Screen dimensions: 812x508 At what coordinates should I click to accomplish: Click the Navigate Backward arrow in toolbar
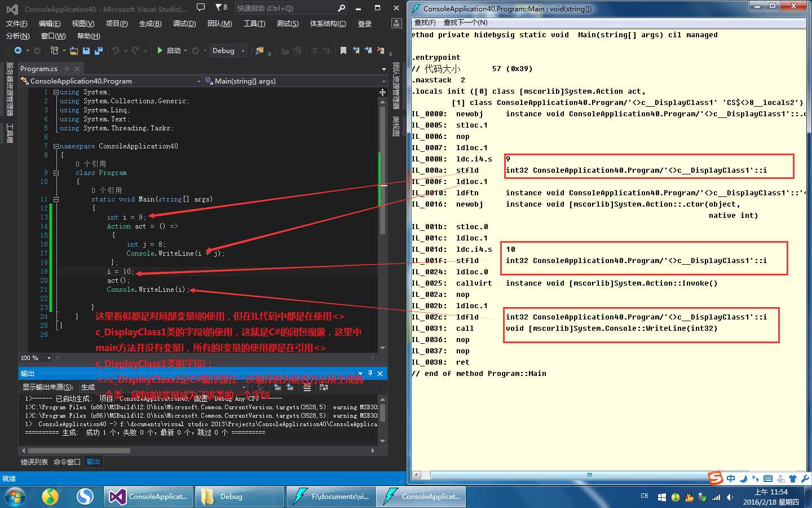[x=18, y=51]
